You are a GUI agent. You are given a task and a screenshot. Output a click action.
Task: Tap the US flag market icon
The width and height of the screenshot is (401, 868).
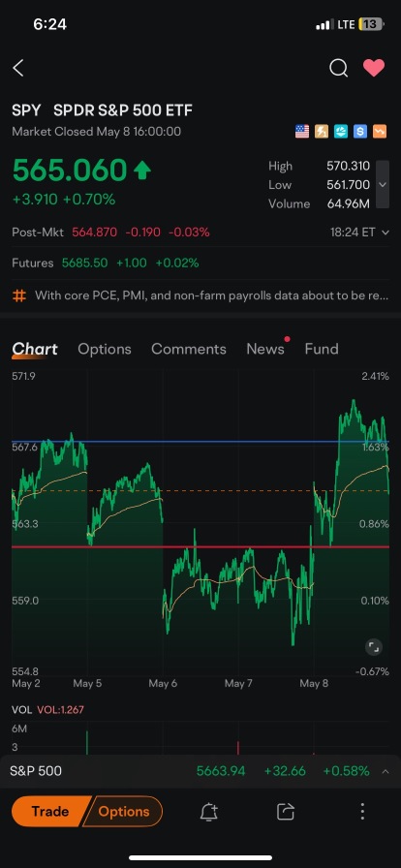tap(302, 132)
